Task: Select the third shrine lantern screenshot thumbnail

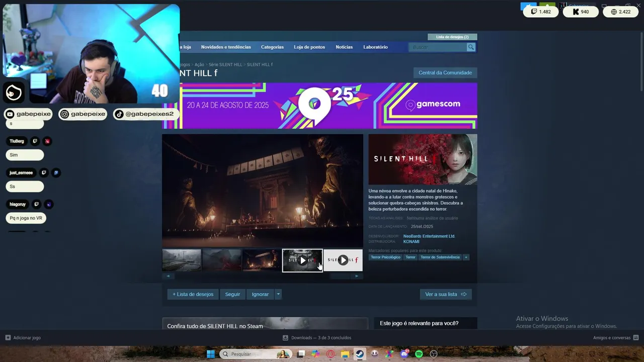Action: (x=262, y=260)
